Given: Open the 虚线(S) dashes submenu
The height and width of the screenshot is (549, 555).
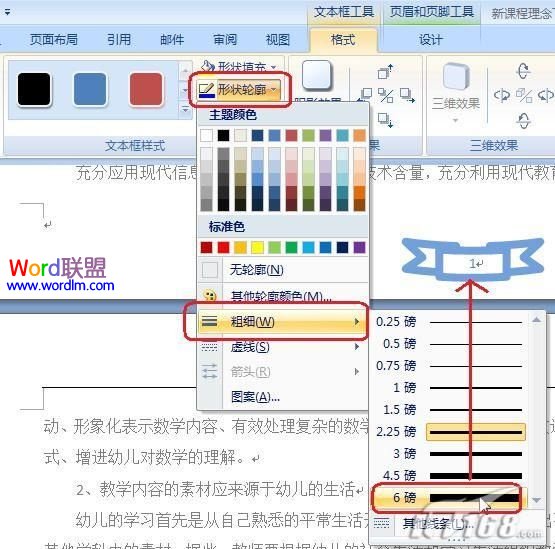Looking at the screenshot, I should 283,347.
